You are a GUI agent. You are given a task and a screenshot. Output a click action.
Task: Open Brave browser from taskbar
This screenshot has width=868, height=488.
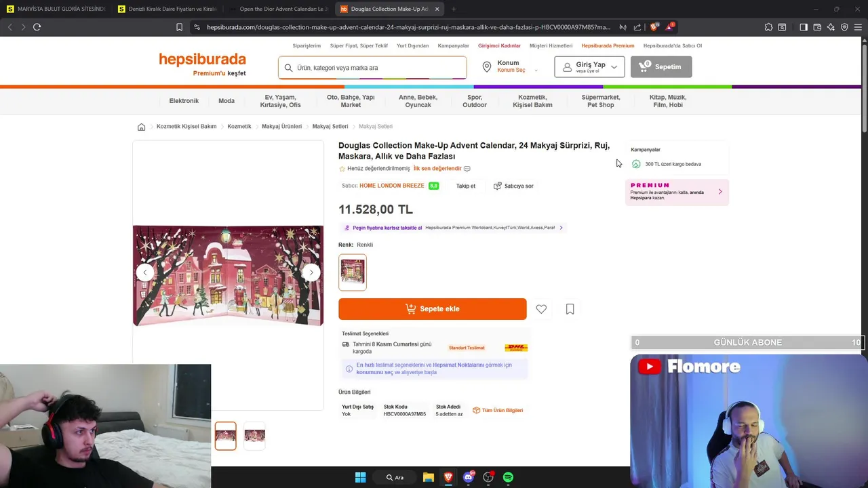pos(448,477)
